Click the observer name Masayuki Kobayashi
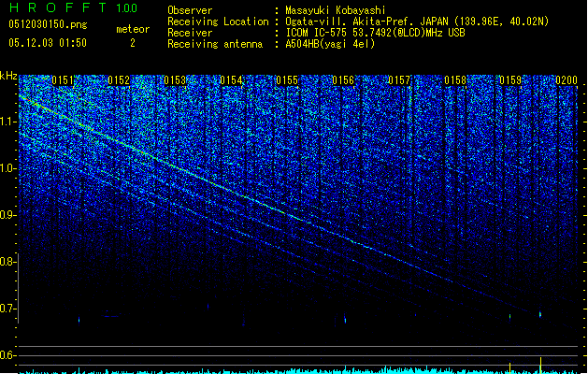Screen dimensions: 588x374 pos(336,10)
